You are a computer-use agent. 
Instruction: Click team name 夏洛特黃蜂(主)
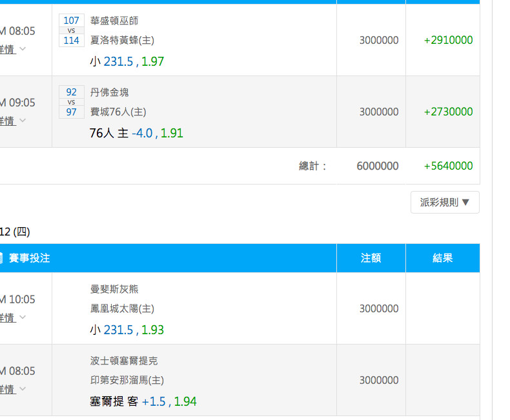[122, 40]
